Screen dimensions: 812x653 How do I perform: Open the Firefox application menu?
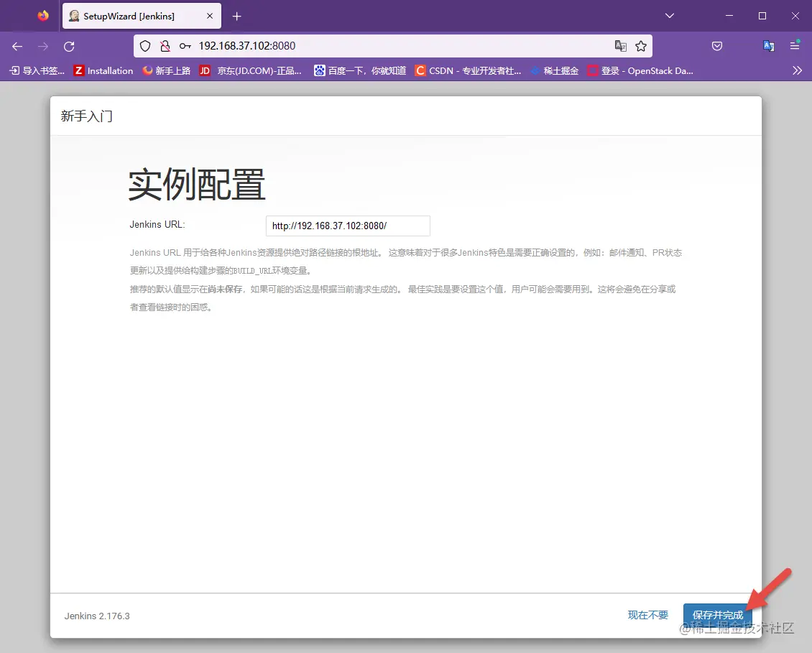click(795, 46)
